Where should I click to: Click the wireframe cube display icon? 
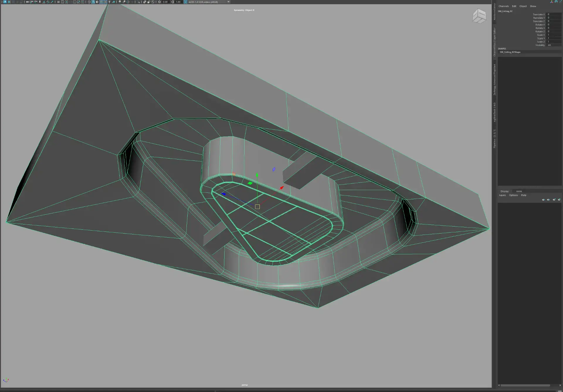click(x=89, y=2)
